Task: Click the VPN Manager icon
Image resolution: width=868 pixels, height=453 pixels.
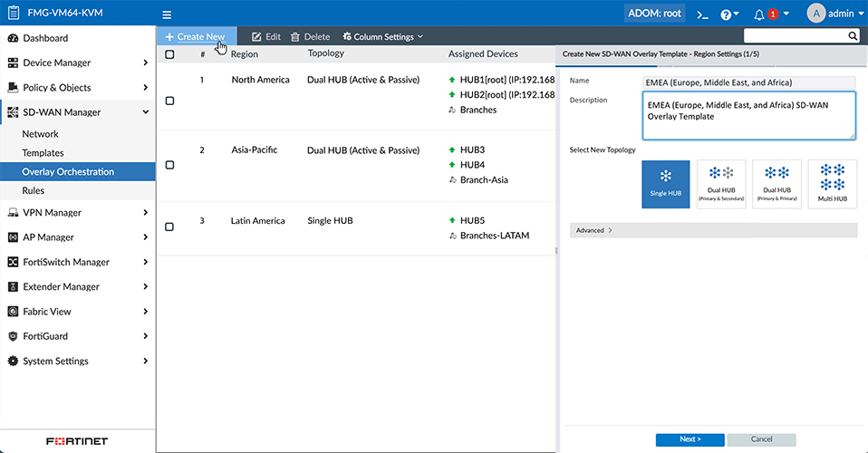Action: pyautogui.click(x=13, y=213)
